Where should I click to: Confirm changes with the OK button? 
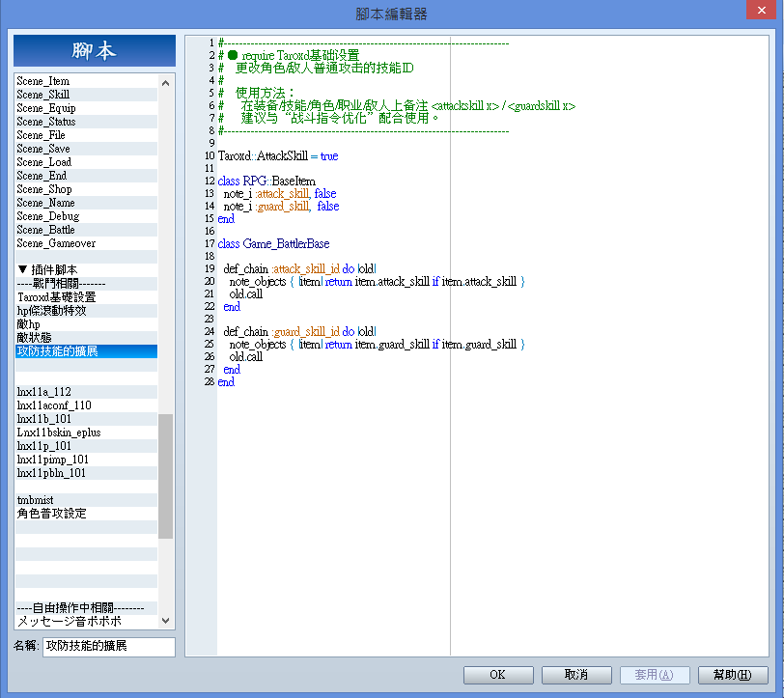point(498,675)
